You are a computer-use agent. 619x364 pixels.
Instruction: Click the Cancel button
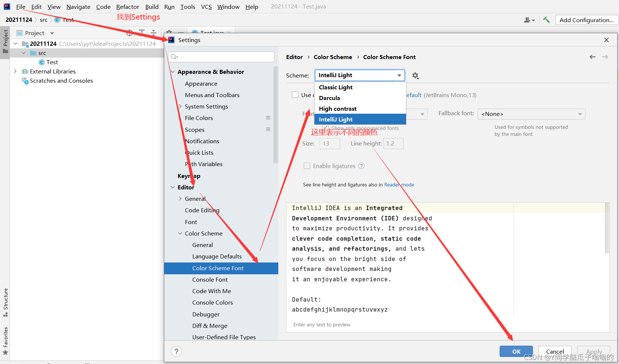(x=555, y=351)
